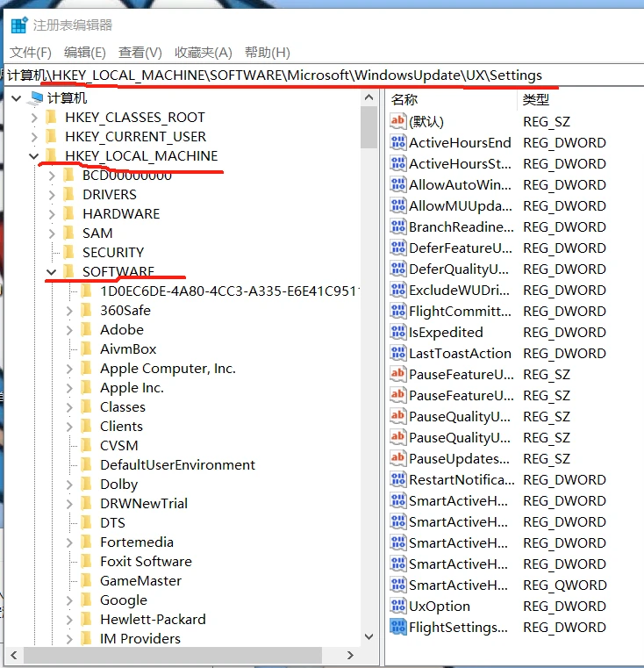
Task: Click the tree horizontal scroll left arrow
Action: click(x=14, y=655)
